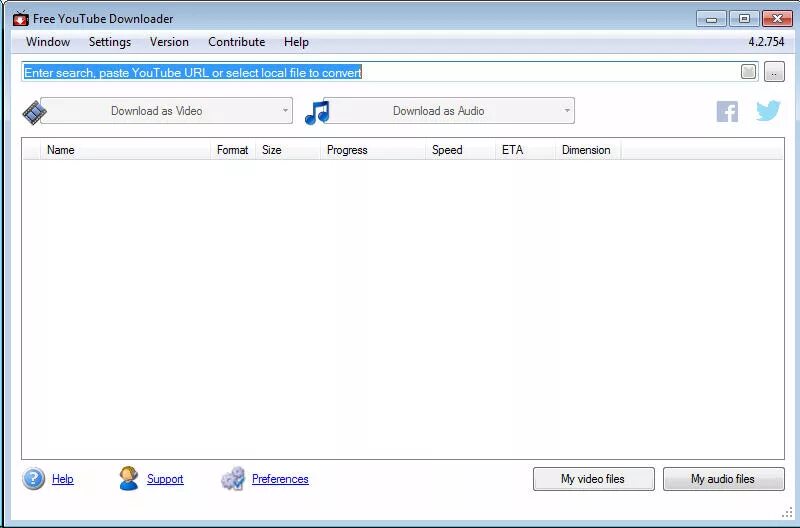This screenshot has width=800, height=528.
Task: Click the window resize grip icon
Action: (787, 513)
